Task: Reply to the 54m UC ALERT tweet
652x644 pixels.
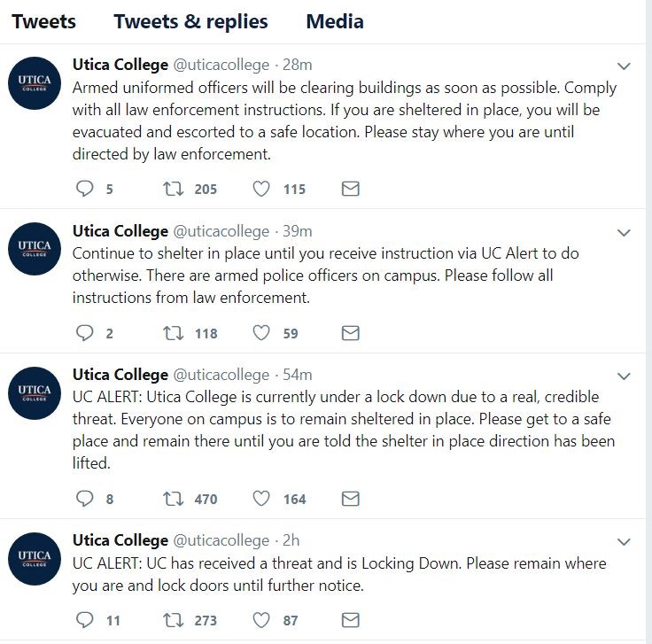Action: (x=85, y=499)
